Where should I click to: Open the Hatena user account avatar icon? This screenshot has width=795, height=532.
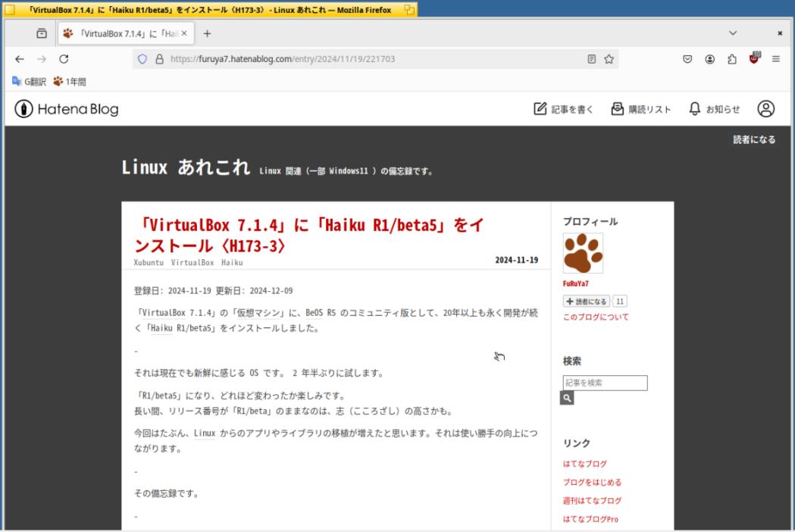point(765,109)
